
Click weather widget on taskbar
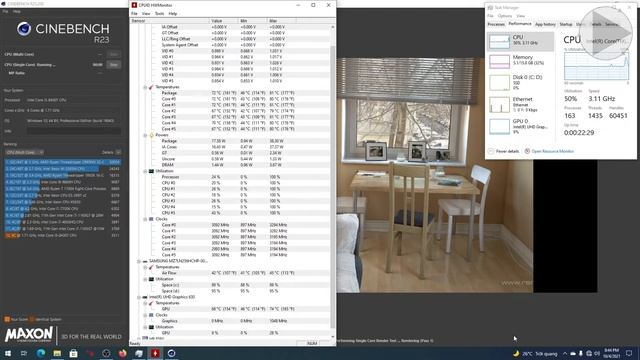pyautogui.click(x=535, y=353)
